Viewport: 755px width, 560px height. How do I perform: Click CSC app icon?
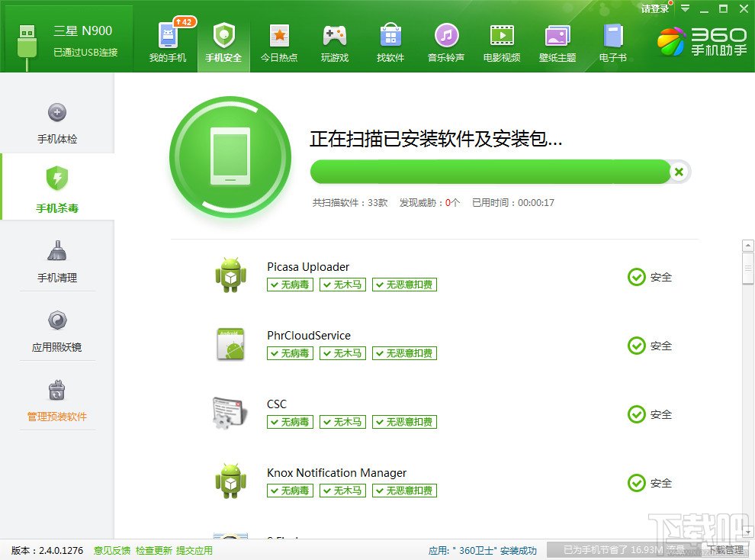click(x=230, y=414)
